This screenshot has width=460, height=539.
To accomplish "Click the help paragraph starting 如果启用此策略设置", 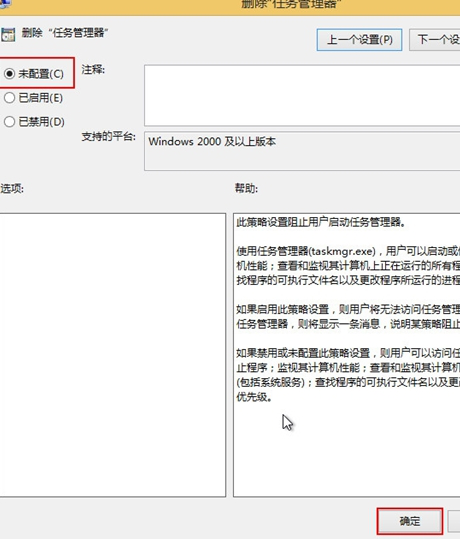I will pos(348,316).
